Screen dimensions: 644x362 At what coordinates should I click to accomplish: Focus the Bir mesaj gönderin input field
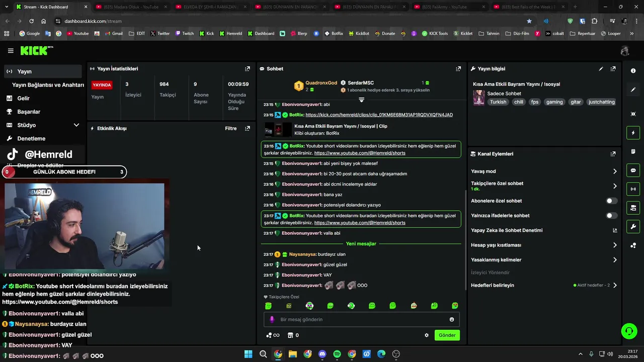(x=361, y=319)
